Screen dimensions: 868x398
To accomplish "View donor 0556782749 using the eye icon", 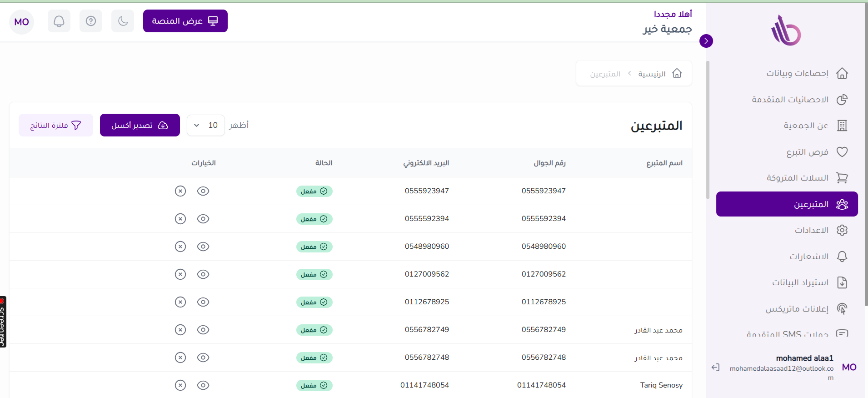I will pos(203,330).
